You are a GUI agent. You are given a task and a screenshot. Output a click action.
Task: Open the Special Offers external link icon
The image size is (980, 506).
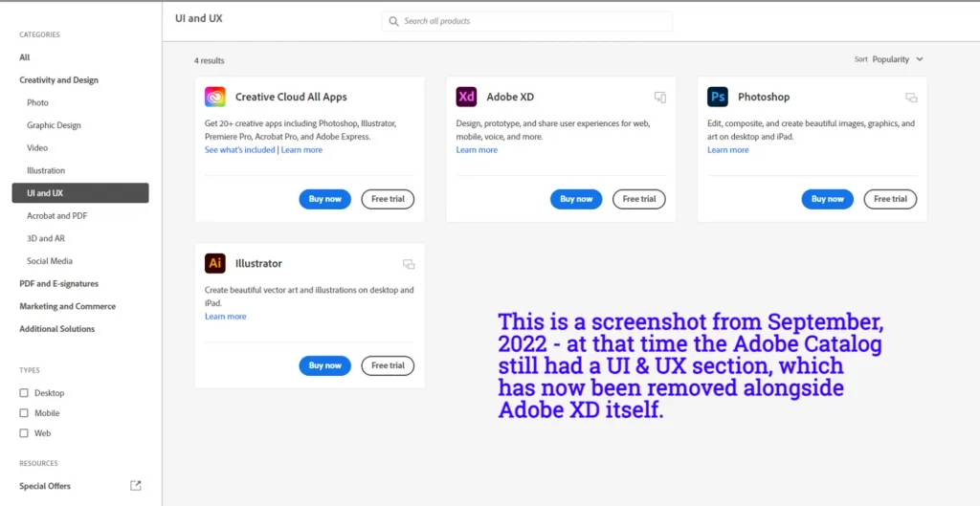click(135, 486)
